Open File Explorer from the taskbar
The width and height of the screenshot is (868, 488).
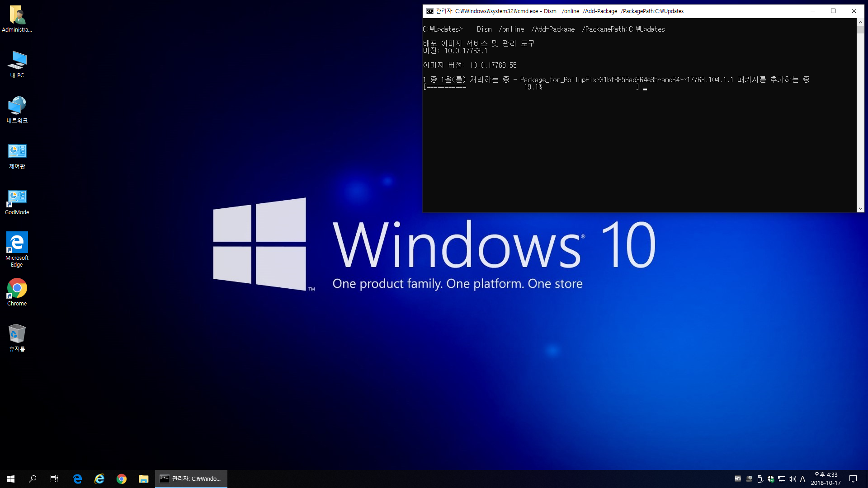tap(144, 479)
